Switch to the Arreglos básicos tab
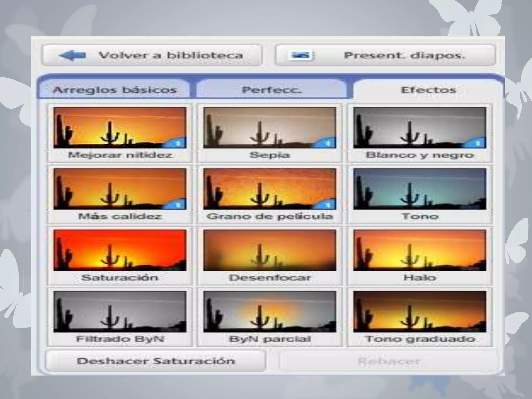Image resolution: width=532 pixels, height=399 pixels. [x=115, y=90]
